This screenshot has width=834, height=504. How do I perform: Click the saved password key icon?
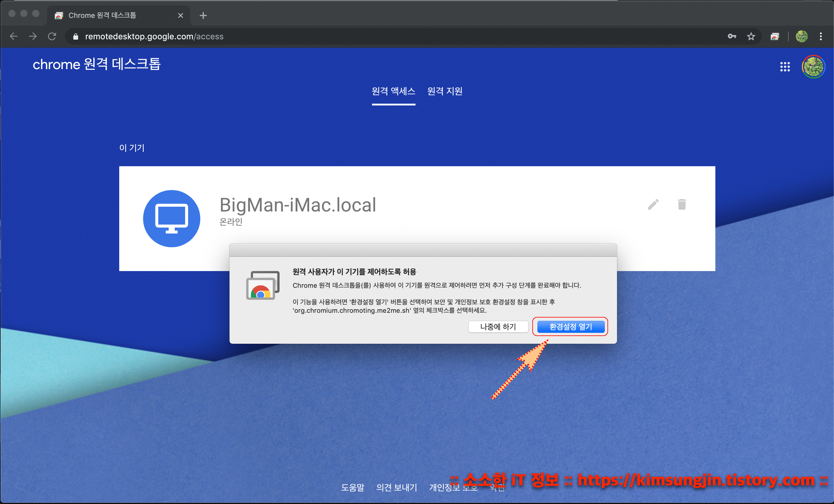point(732,37)
